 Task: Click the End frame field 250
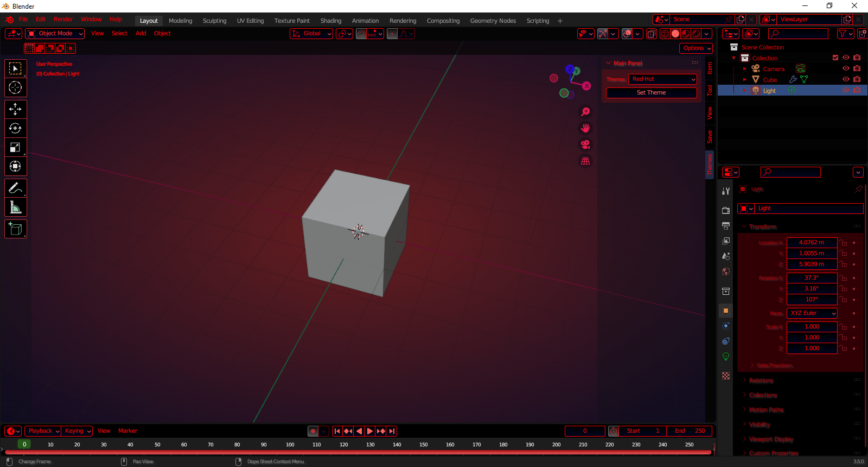pyautogui.click(x=689, y=431)
